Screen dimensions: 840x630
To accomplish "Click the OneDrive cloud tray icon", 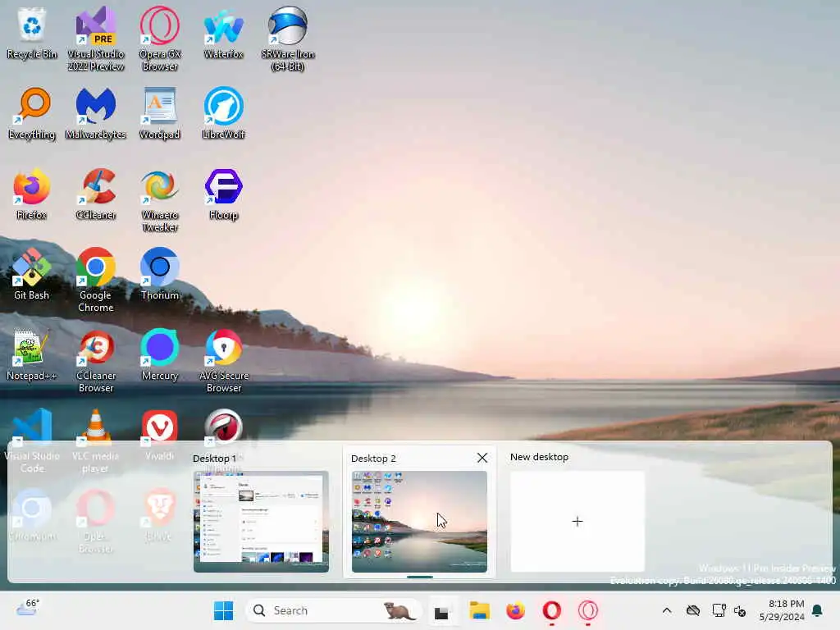I will point(693,610).
